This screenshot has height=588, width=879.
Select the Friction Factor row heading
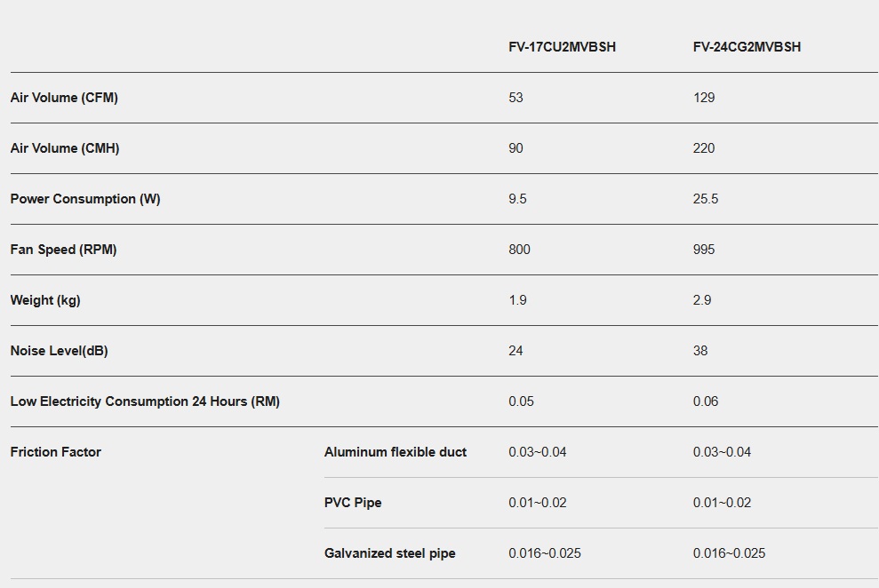(x=56, y=452)
